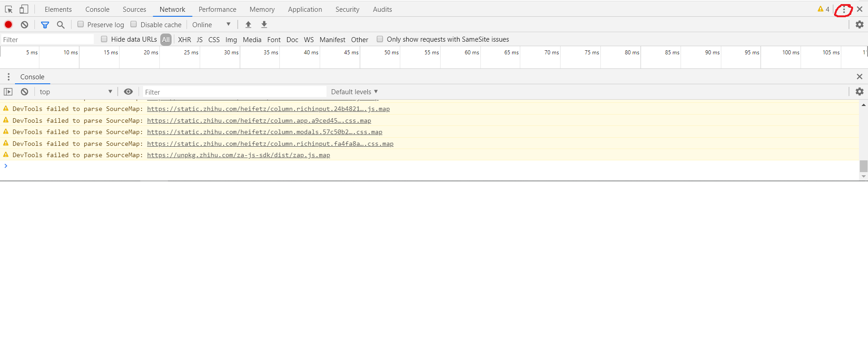Open the console drawer three-dot menu
Screen dimensions: 868x351
[9, 77]
